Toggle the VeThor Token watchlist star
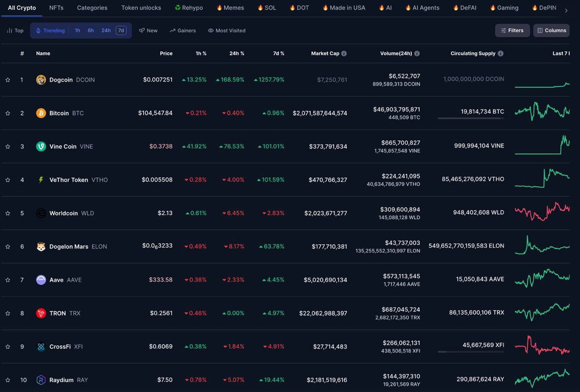The height and width of the screenshot is (392, 580). click(8, 180)
